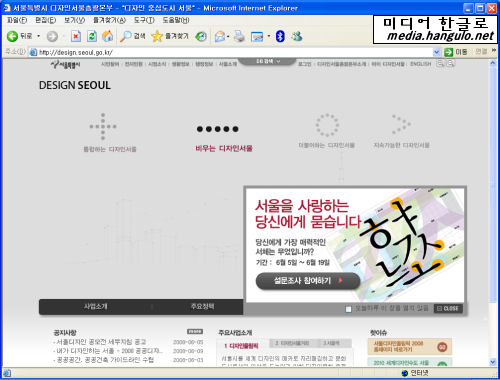Select the 사업소개 tab in dark bar
The image size is (500, 380).
point(96,307)
